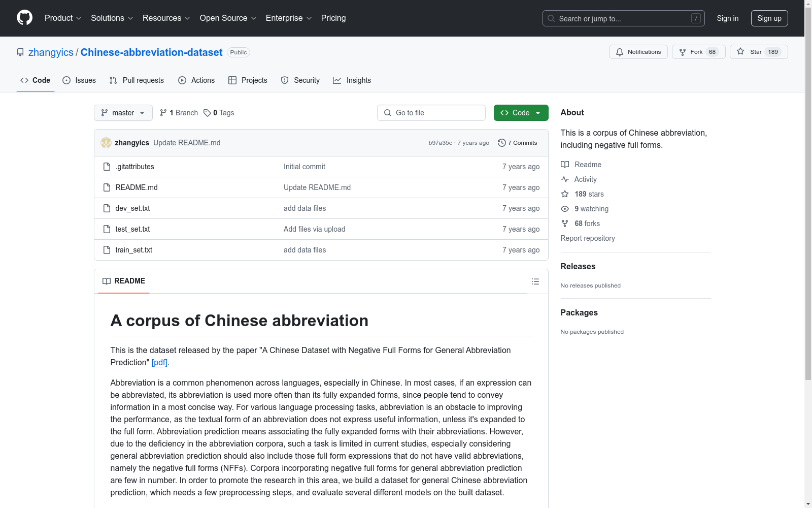View the 189 stars link
The width and height of the screenshot is (812, 508).
(582, 194)
